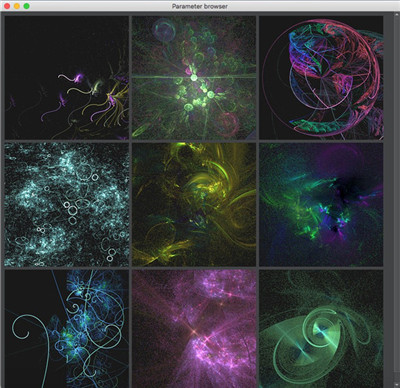400x388 pixels.
Task: Close the Parameter browser window
Action: coord(7,6)
